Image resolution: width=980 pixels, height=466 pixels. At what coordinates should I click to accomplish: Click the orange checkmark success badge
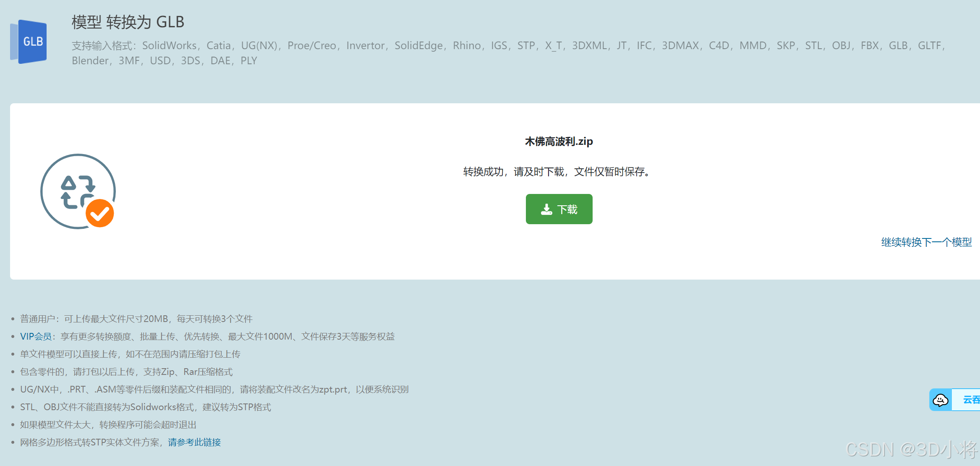tap(100, 213)
